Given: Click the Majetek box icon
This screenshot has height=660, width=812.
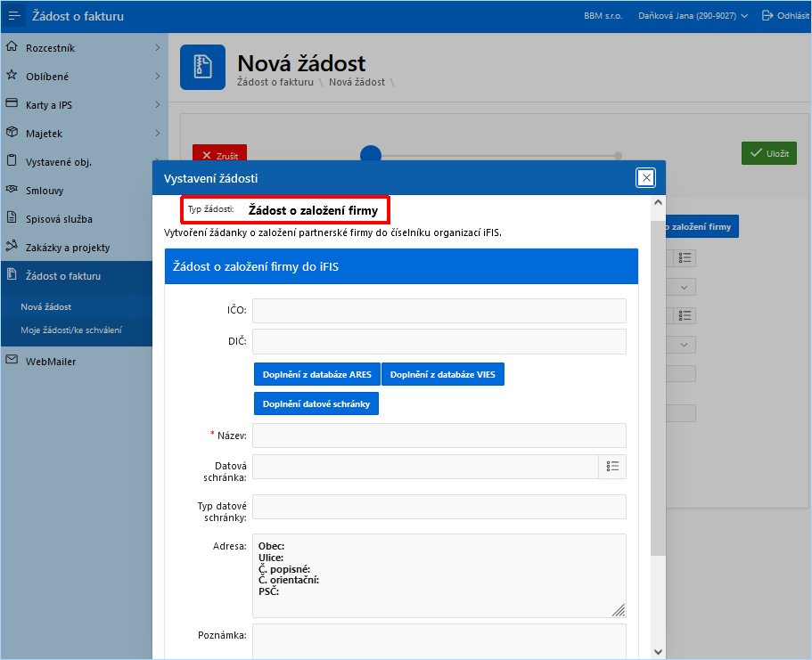Looking at the screenshot, I should pos(12,133).
